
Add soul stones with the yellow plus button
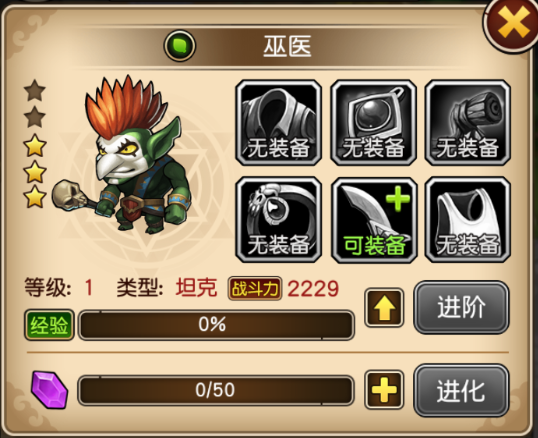384,390
